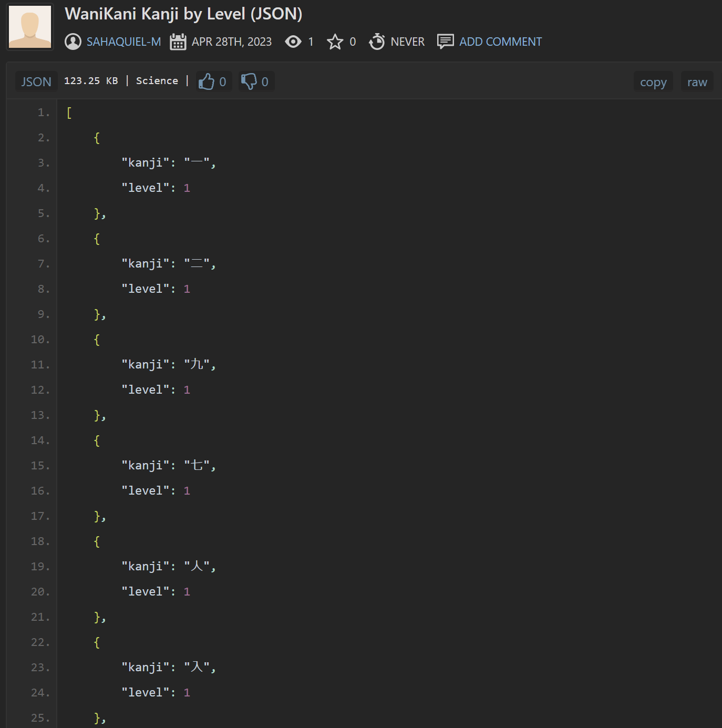Click line number 1 in the gutter
This screenshot has width=722, height=728.
(44, 112)
